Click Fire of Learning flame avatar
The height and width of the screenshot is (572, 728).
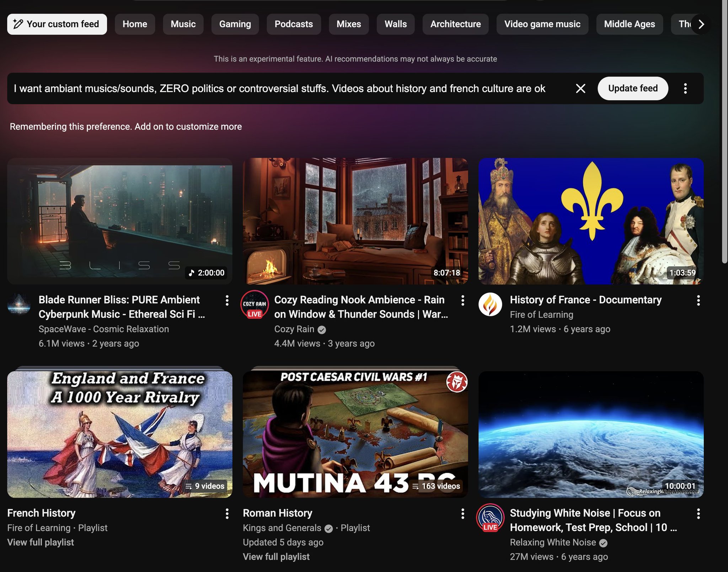tap(490, 304)
